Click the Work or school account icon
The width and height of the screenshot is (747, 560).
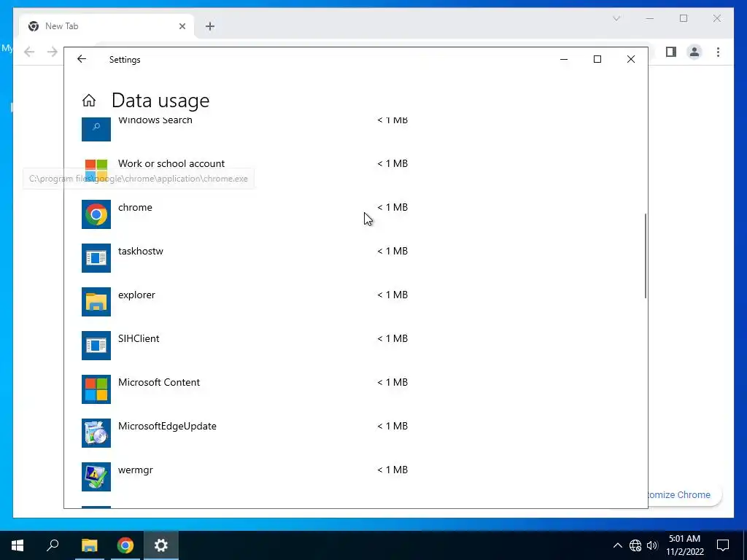pos(96,171)
